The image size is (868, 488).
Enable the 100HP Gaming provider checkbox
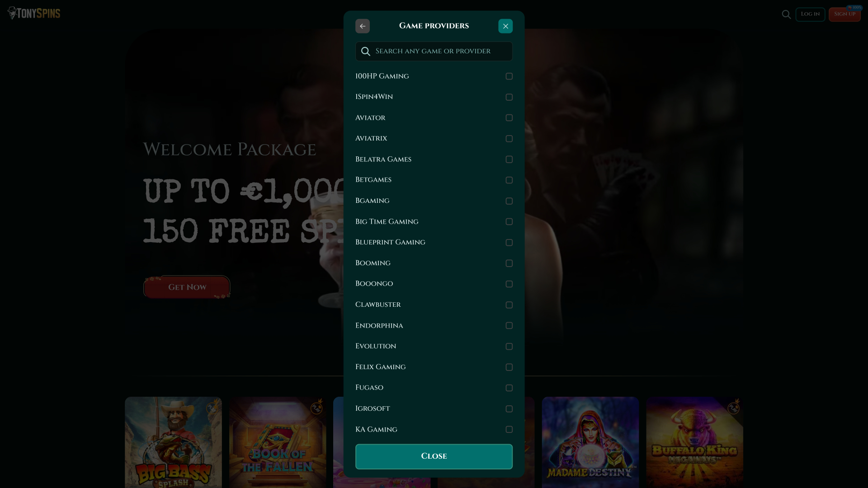tap(509, 76)
